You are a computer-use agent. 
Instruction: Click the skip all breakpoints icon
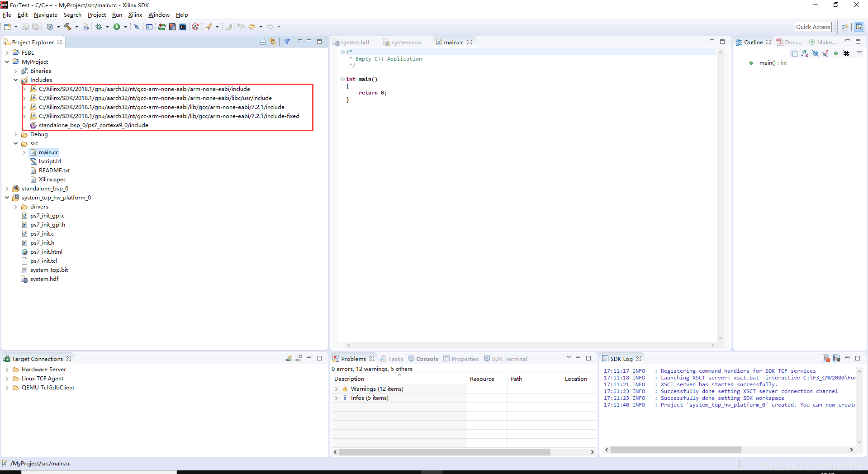pyautogui.click(x=137, y=27)
